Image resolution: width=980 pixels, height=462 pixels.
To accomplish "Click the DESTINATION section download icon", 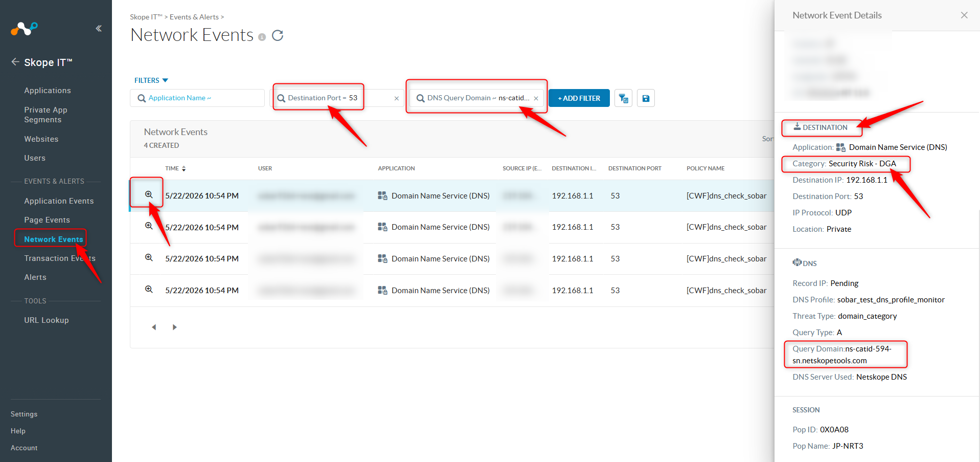I will (x=797, y=126).
